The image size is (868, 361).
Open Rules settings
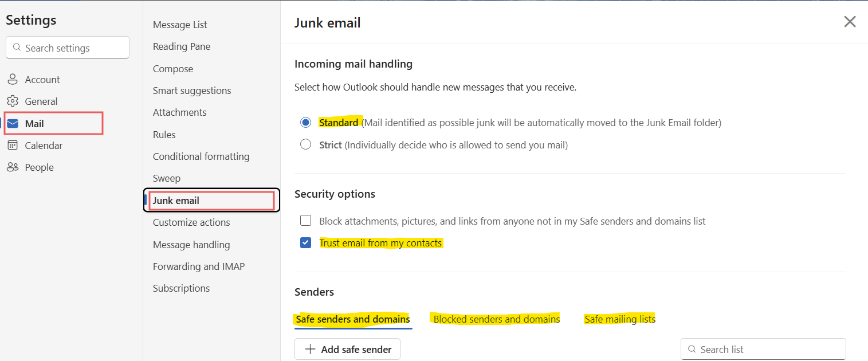pos(164,135)
